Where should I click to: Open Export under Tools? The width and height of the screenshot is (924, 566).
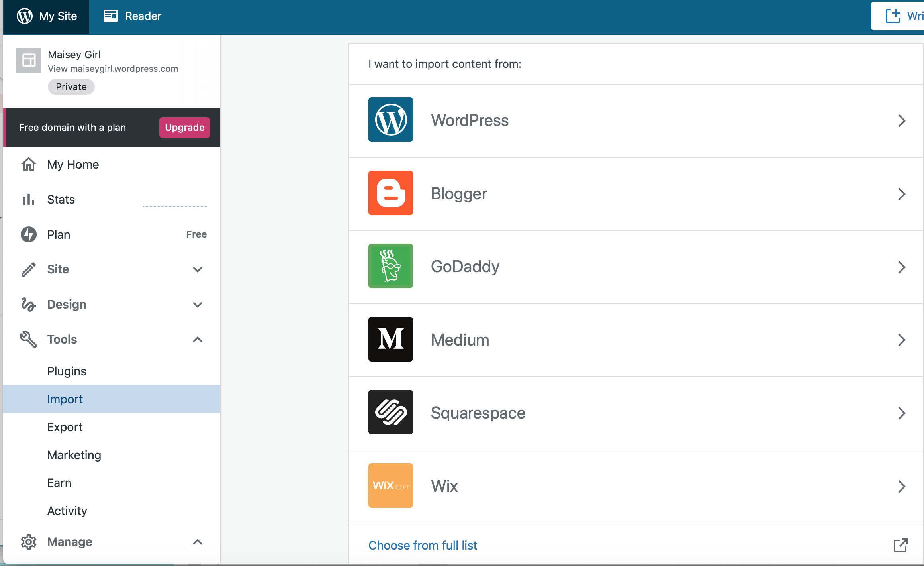point(112,427)
